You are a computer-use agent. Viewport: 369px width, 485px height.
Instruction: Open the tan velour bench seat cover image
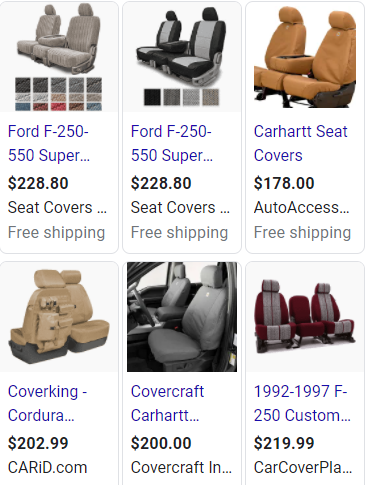[x=59, y=57]
